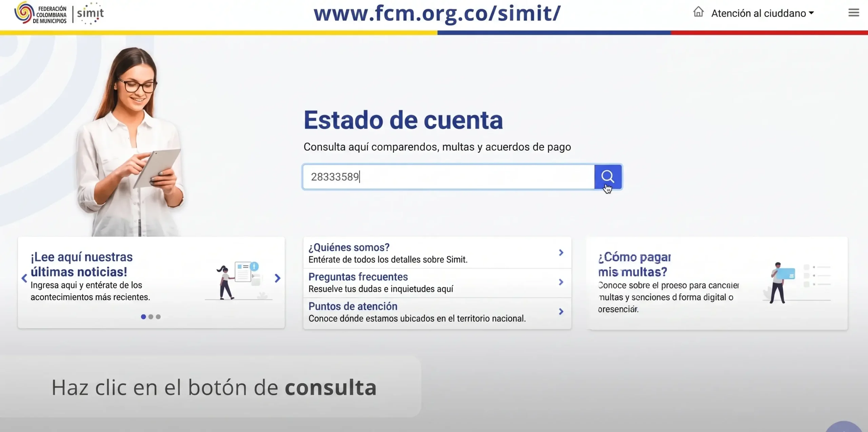Screen dimensions: 868x432
Task: Click the text Resuelve tus dudas e inquietudes
Action: [381, 289]
